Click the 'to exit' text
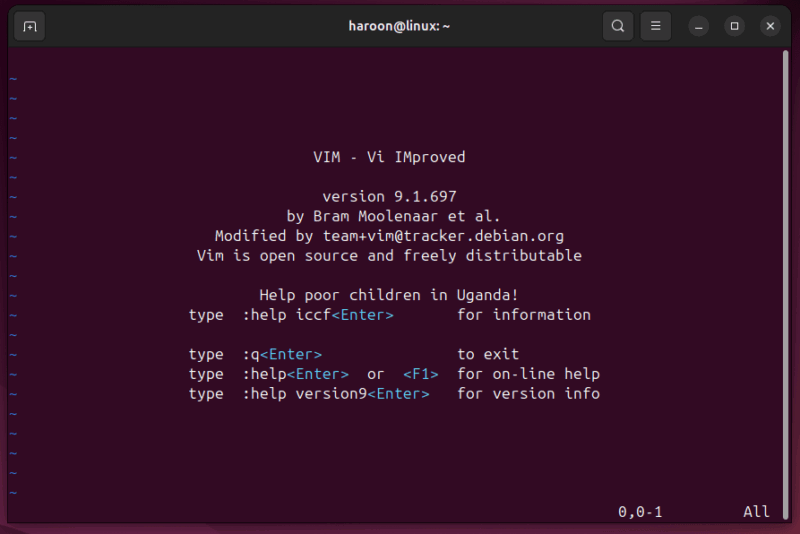 [x=488, y=354]
